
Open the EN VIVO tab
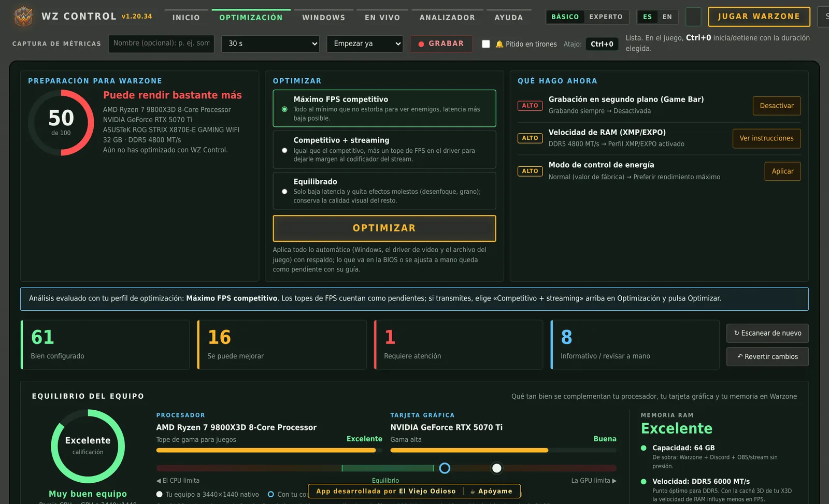click(382, 17)
